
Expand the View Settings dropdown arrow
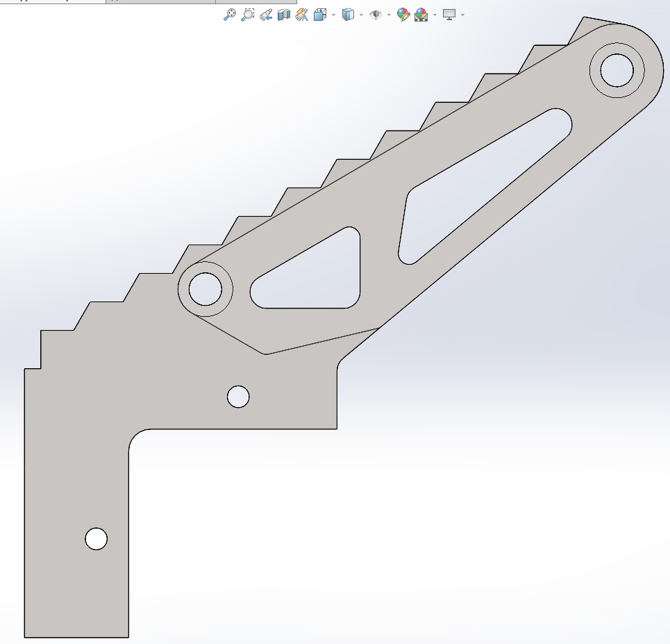click(x=462, y=15)
